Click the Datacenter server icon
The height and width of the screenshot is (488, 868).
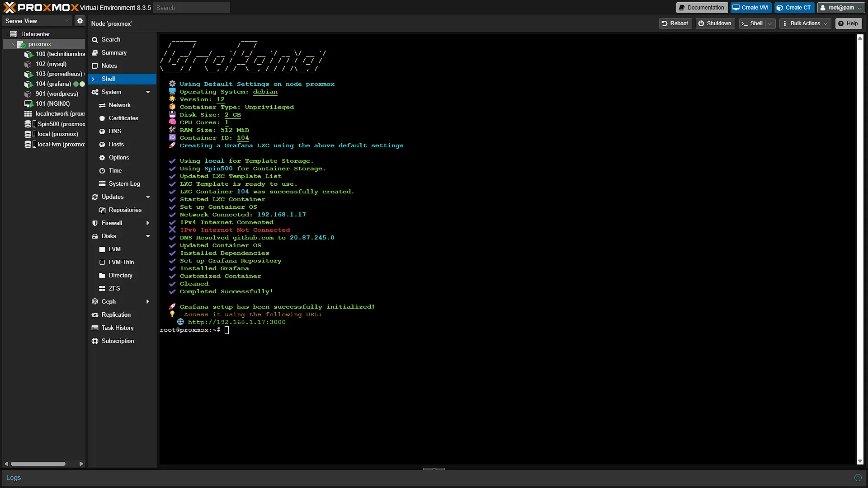[x=14, y=34]
